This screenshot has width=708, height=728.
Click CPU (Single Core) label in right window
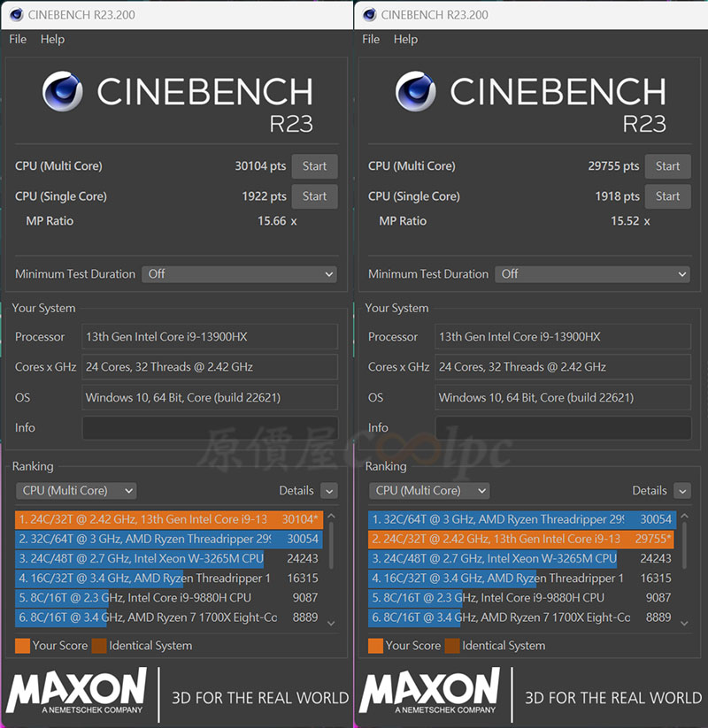coord(414,196)
